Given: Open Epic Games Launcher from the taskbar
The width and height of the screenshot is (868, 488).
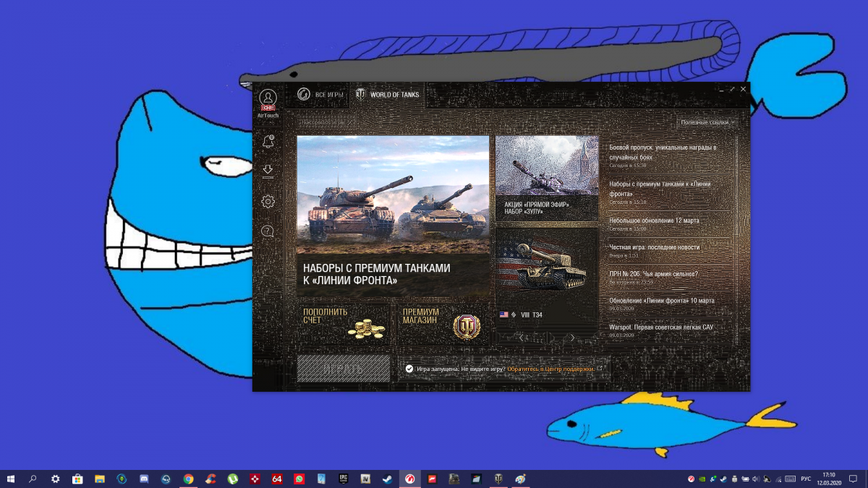Looking at the screenshot, I should tap(344, 479).
